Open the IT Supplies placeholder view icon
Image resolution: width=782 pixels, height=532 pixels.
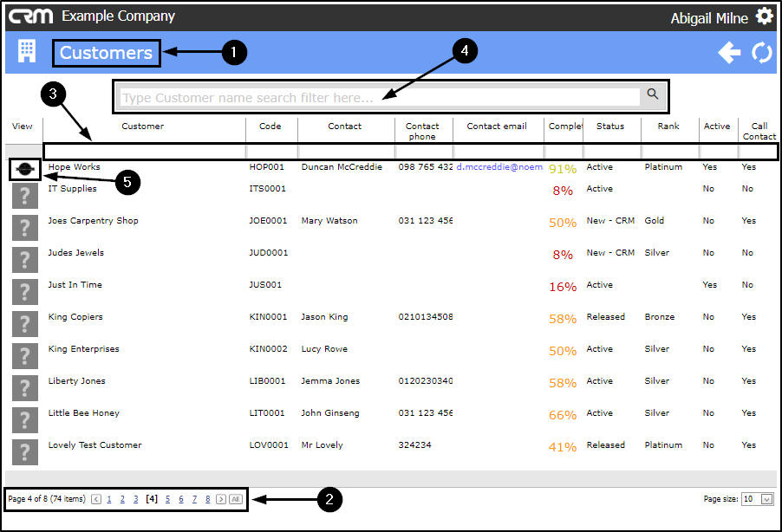[25, 196]
